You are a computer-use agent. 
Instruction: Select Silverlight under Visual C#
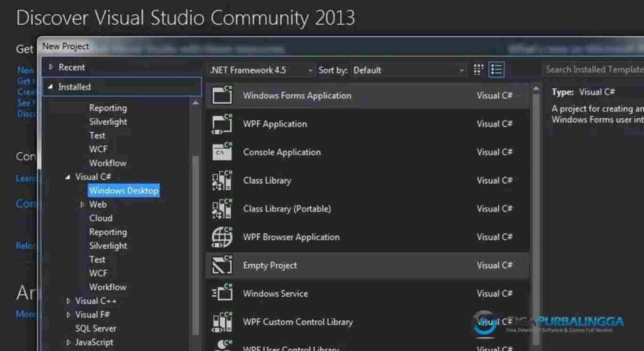click(x=108, y=246)
